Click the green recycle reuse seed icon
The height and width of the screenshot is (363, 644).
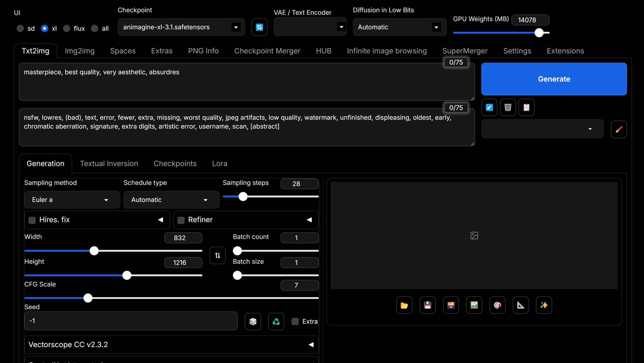pos(276,321)
